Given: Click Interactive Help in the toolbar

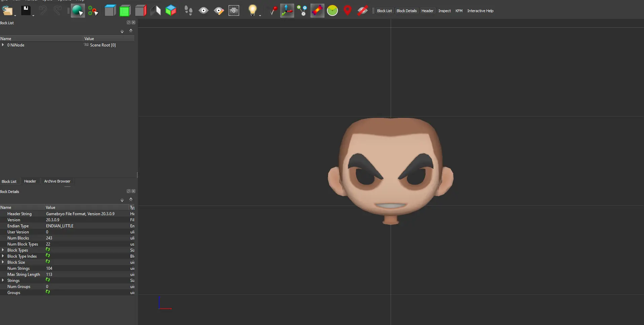Looking at the screenshot, I should (480, 11).
